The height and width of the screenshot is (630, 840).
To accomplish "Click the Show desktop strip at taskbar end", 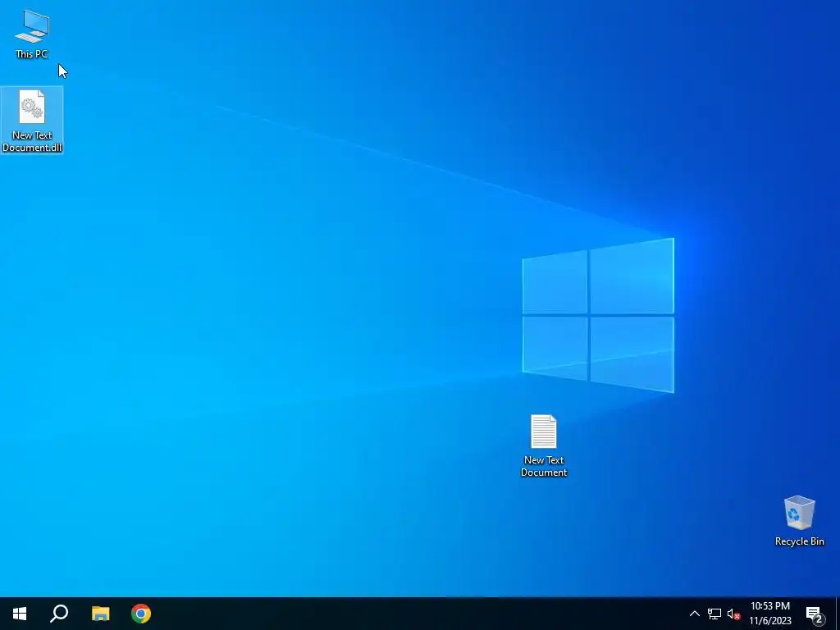I will 838,614.
